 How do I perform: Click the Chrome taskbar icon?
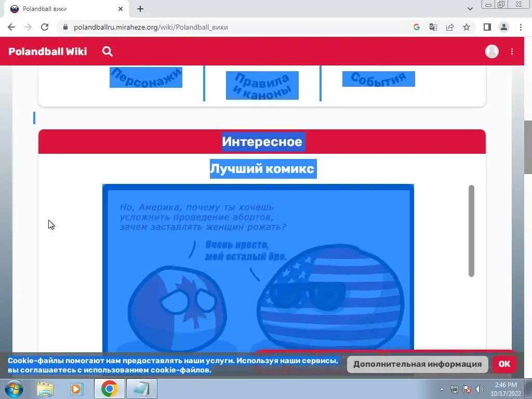point(109,389)
